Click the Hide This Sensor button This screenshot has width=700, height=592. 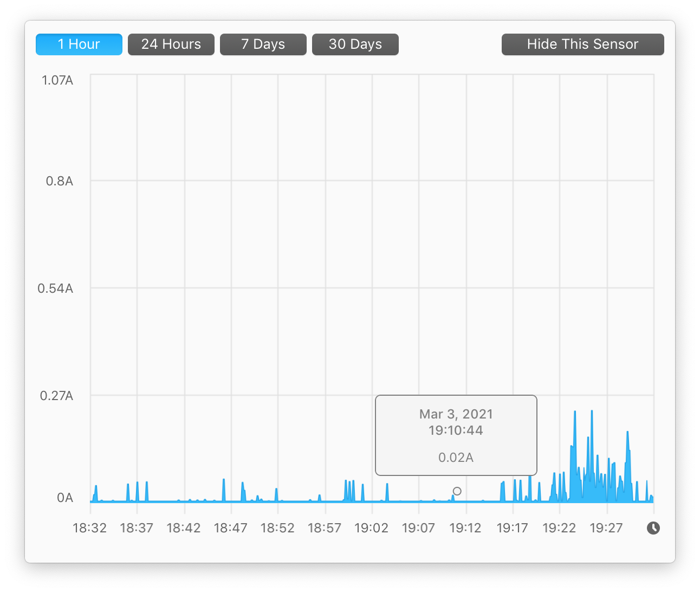coord(583,44)
